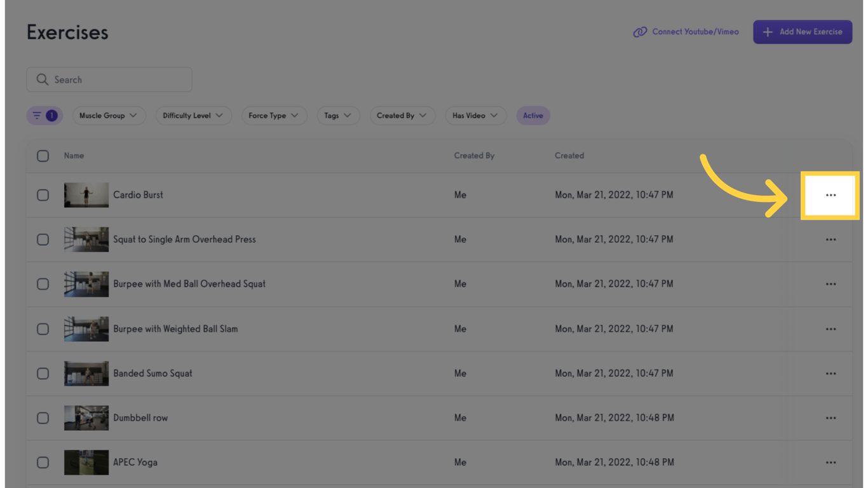868x488 pixels.
Task: Toggle the Active filter chip
Action: coord(532,116)
